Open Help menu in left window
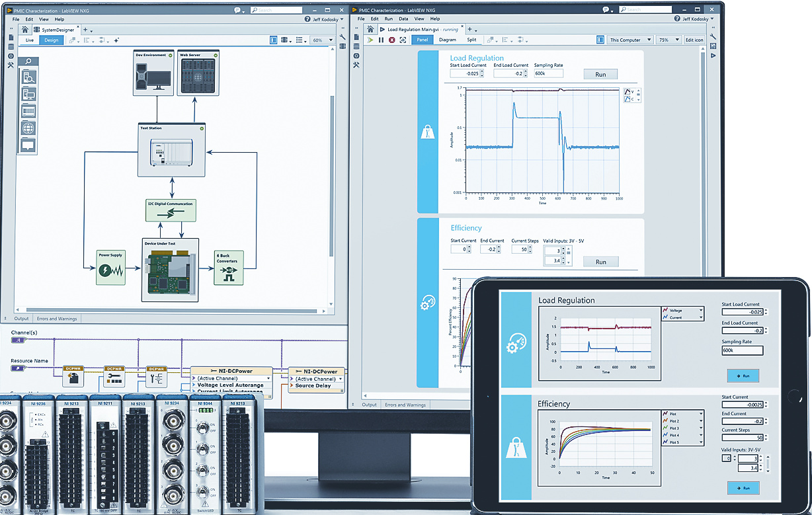The height and width of the screenshot is (515, 812). tap(60, 19)
